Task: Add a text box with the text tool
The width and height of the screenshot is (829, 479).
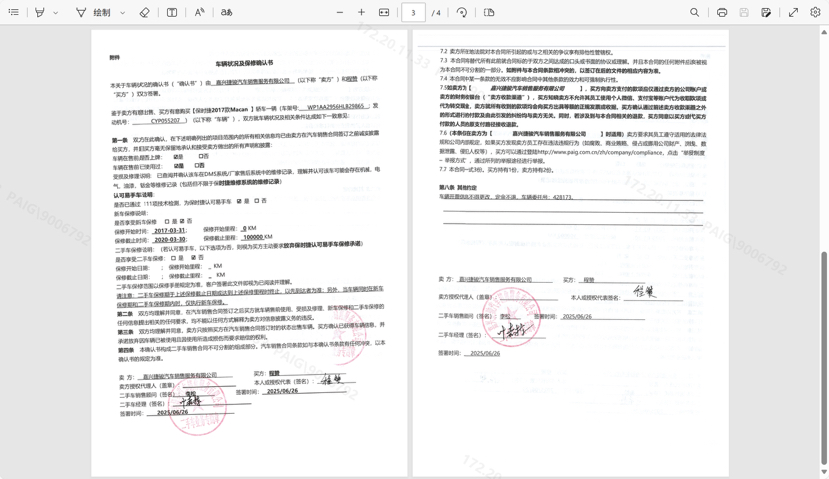Action: (x=172, y=13)
